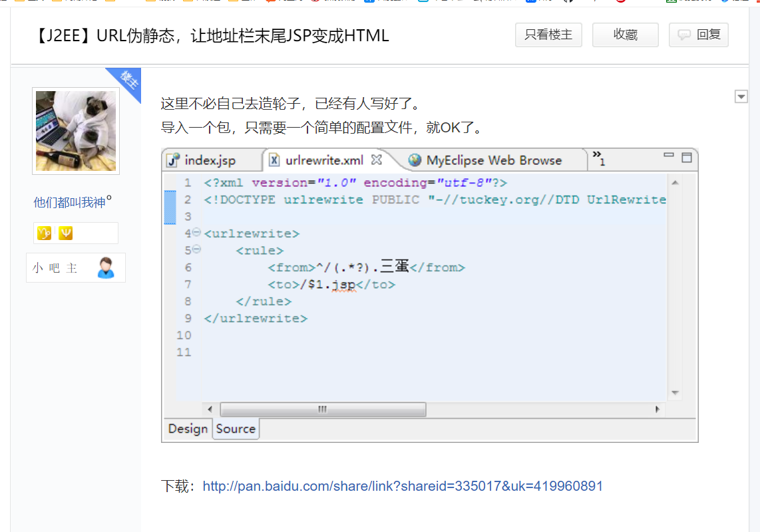The image size is (760, 532).
Task: Switch to the Design tab
Action: [188, 429]
